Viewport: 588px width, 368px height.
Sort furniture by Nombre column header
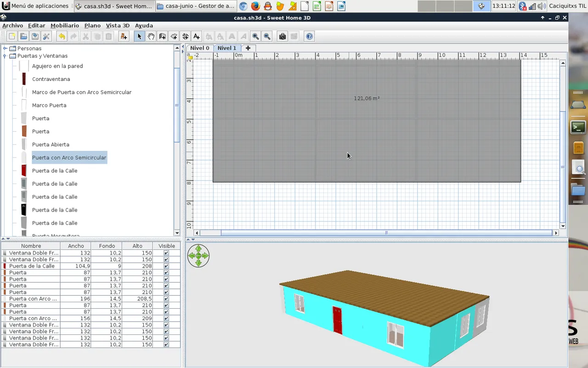31,246
